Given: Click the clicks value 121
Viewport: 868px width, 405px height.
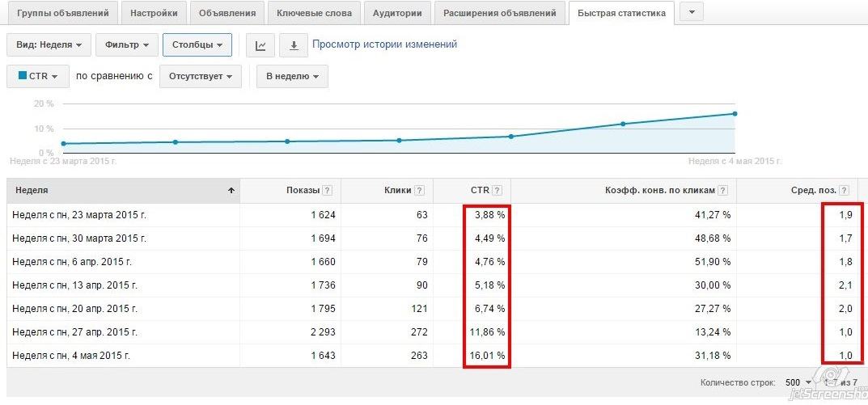Looking at the screenshot, I should (420, 309).
